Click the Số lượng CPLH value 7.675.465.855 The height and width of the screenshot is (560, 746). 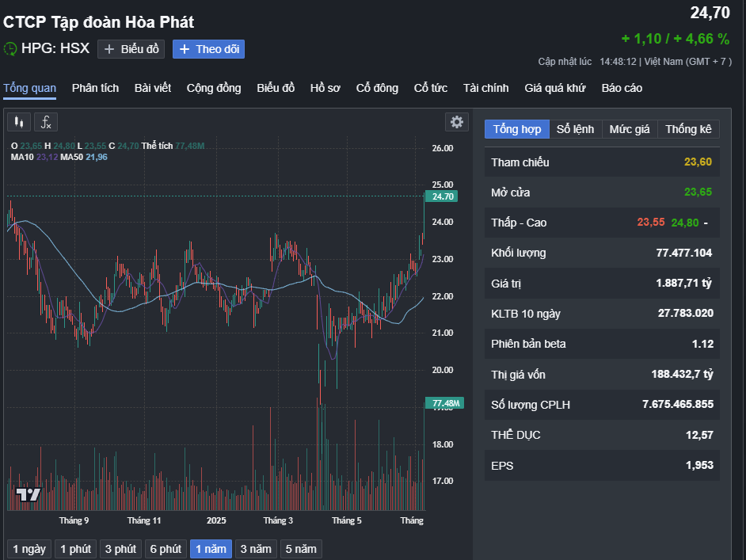coord(678,404)
